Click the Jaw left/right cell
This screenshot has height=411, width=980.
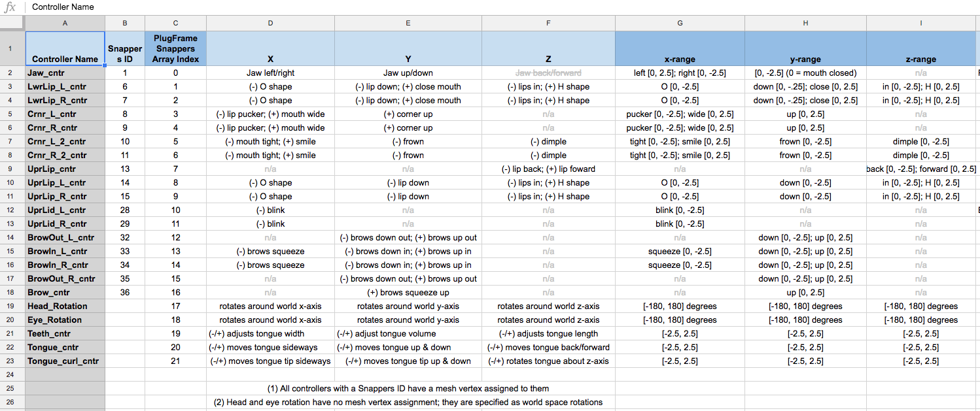tap(270, 73)
